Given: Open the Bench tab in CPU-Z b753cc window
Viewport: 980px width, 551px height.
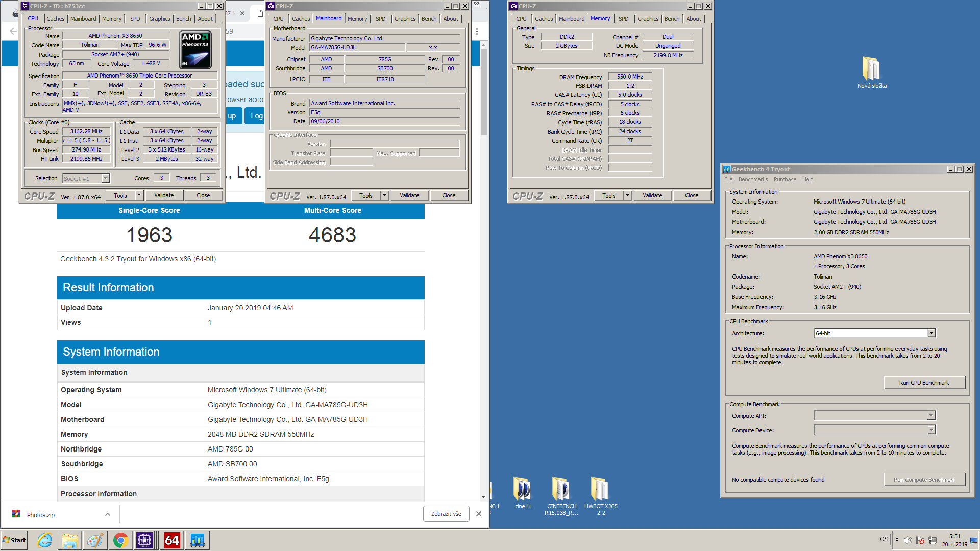Looking at the screenshot, I should pyautogui.click(x=183, y=19).
